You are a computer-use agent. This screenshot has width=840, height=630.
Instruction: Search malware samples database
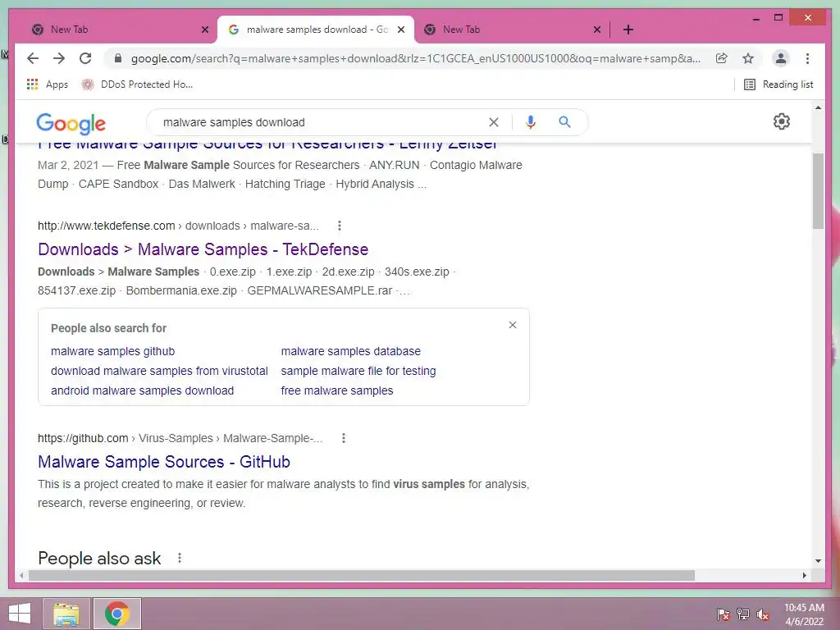pos(351,351)
